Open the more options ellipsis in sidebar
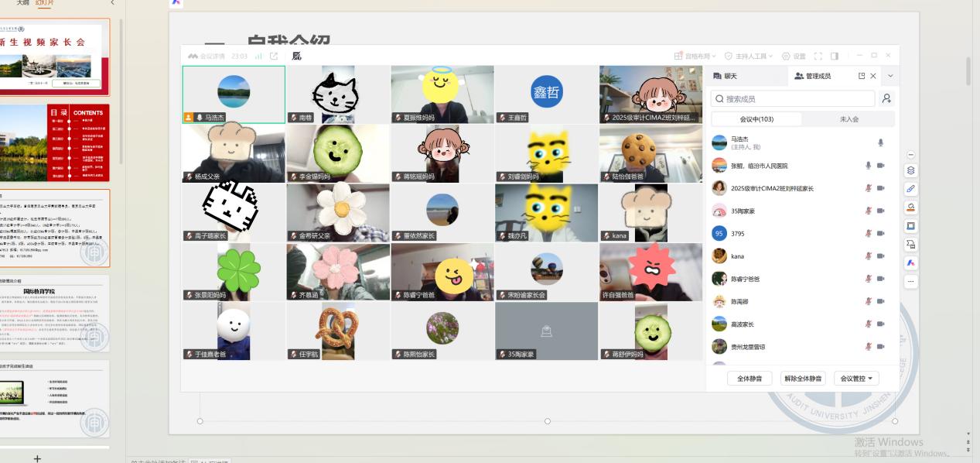This screenshot has height=463, width=980. coord(910,282)
